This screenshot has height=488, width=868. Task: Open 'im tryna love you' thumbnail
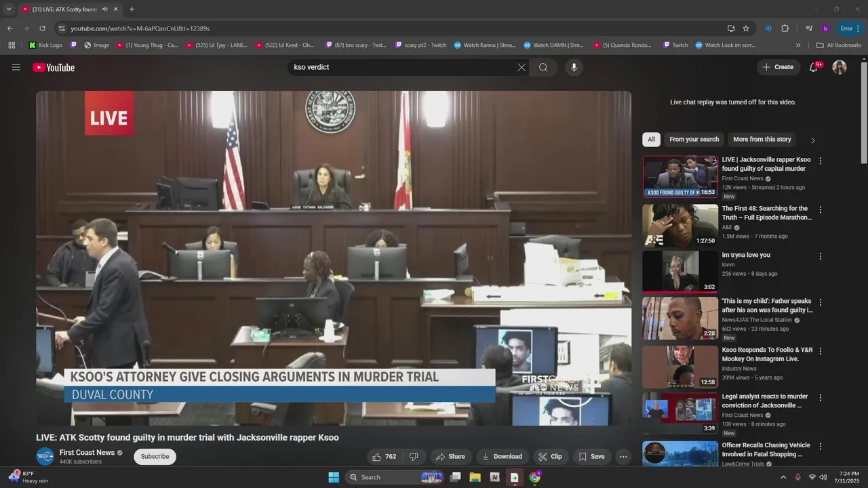[x=680, y=272]
